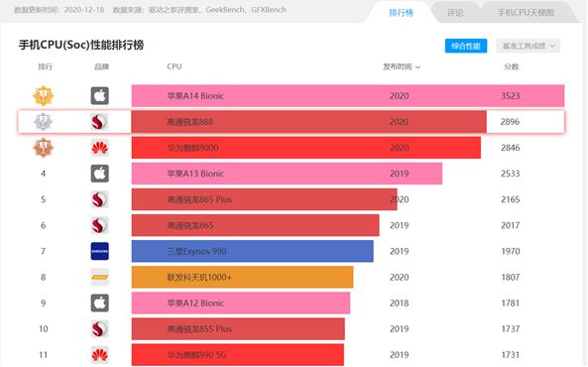Click the 高通骁龙865 Plus name

(199, 199)
